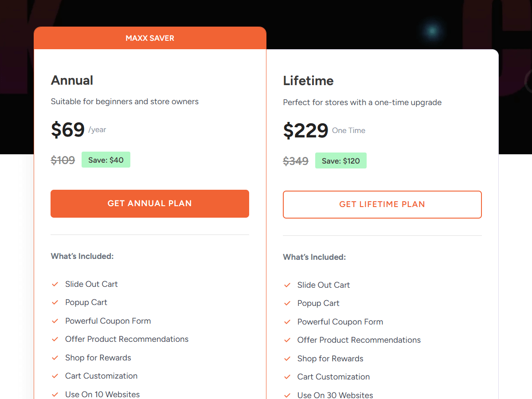Click the Save: $120 green badge
The image size is (532, 399).
coord(341,160)
